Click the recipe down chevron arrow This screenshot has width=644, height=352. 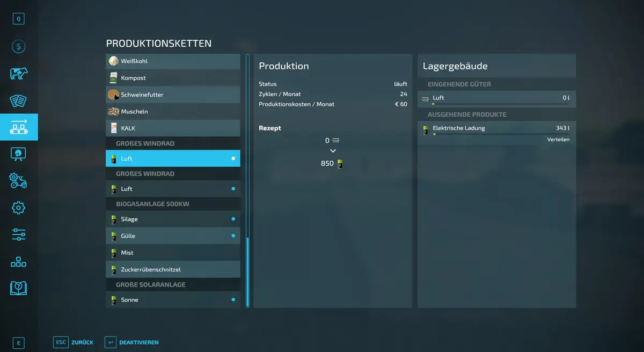click(x=333, y=151)
